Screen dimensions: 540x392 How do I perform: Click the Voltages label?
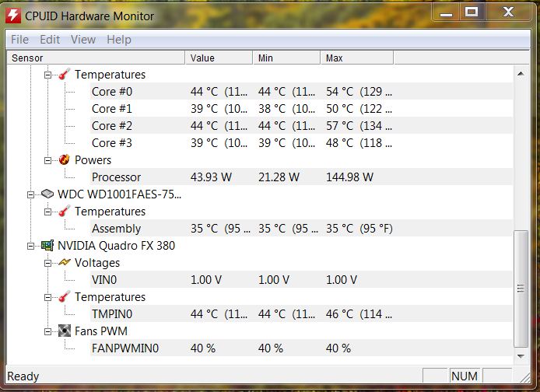(97, 263)
